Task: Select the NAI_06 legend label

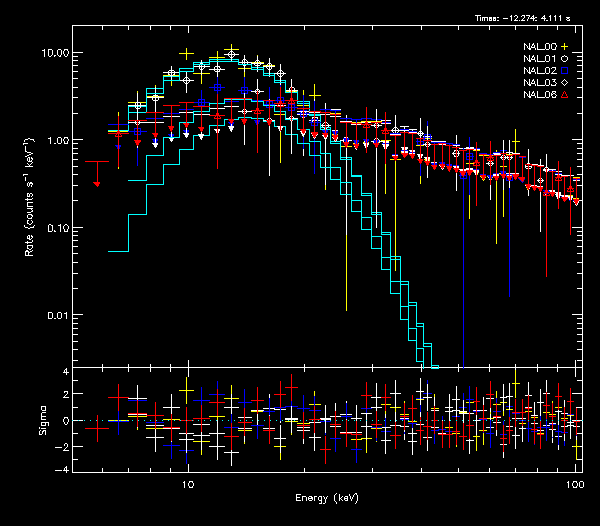Action: click(x=540, y=94)
